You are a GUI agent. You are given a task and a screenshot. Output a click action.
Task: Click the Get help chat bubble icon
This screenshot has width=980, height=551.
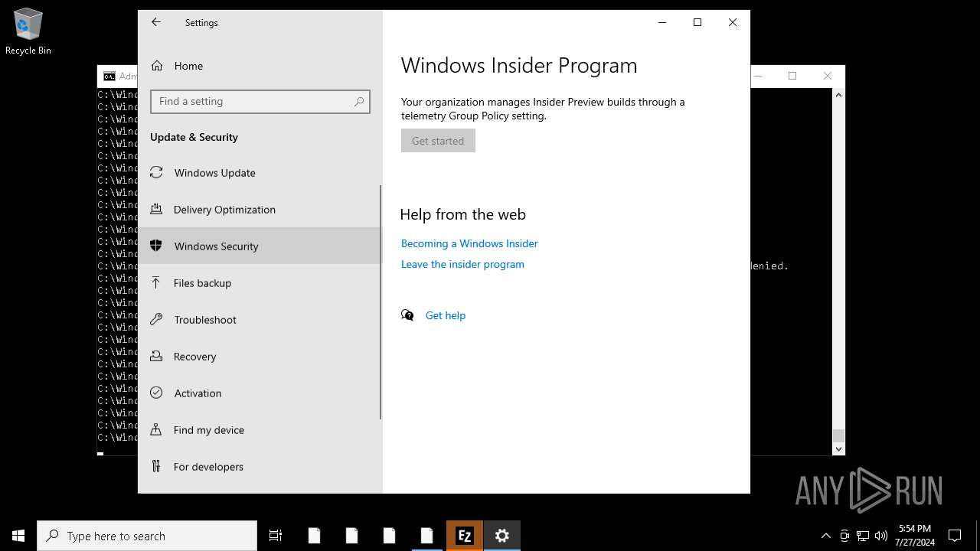[x=407, y=315]
